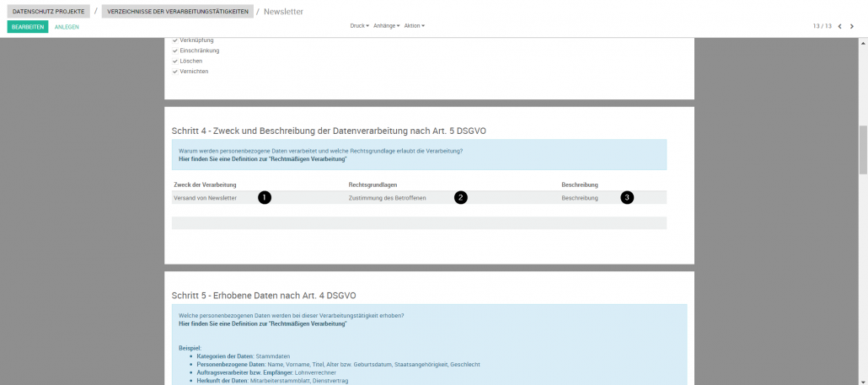Click the black circle marker number 2
Screen dimensions: 868x385
pyautogui.click(x=460, y=197)
